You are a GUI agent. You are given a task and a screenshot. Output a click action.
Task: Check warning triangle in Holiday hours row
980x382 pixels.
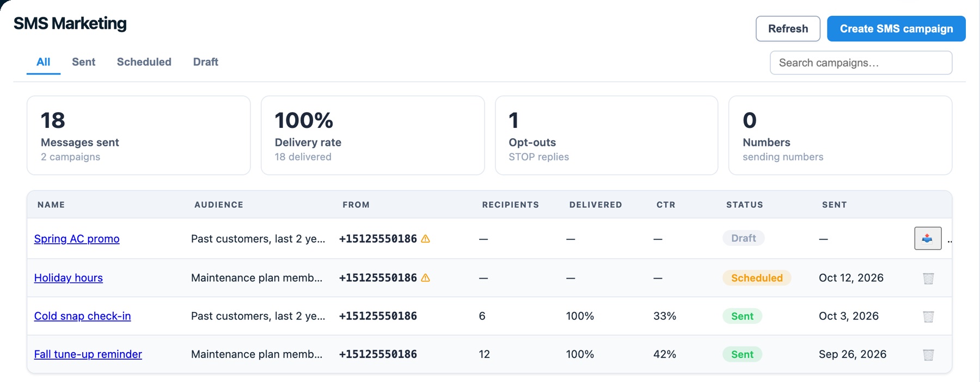426,278
